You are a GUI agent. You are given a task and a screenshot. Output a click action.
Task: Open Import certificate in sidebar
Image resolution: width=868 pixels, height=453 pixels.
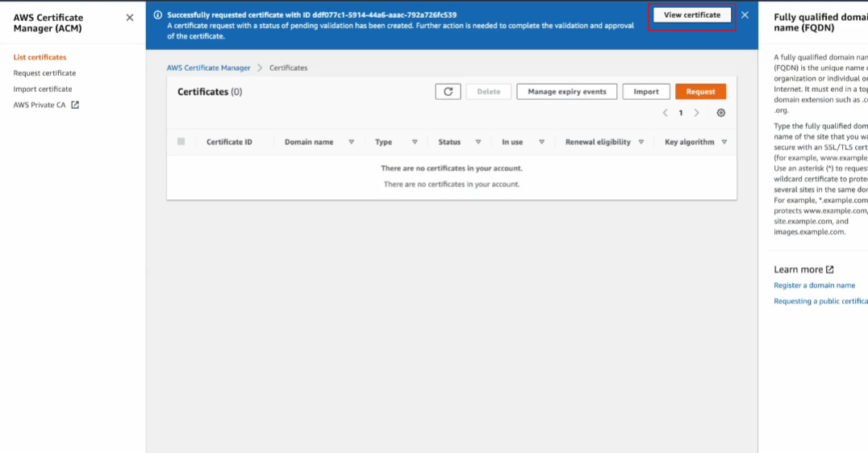[43, 89]
